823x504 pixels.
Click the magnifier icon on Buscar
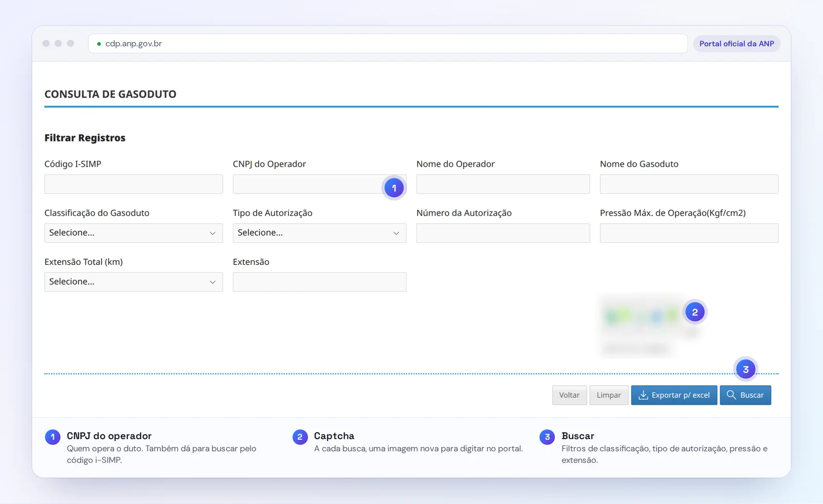click(731, 395)
